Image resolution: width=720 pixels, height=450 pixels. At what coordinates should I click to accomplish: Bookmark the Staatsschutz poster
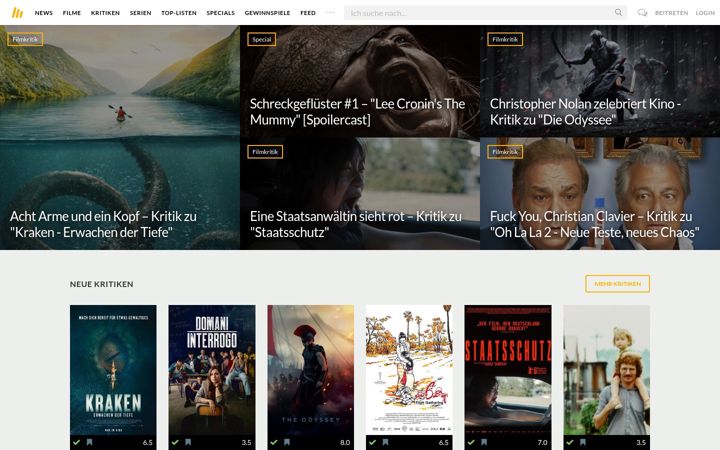click(x=484, y=442)
